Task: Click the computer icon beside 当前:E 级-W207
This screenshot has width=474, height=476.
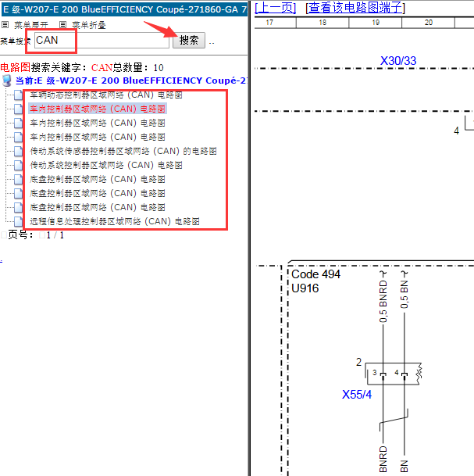Action: tap(7, 81)
